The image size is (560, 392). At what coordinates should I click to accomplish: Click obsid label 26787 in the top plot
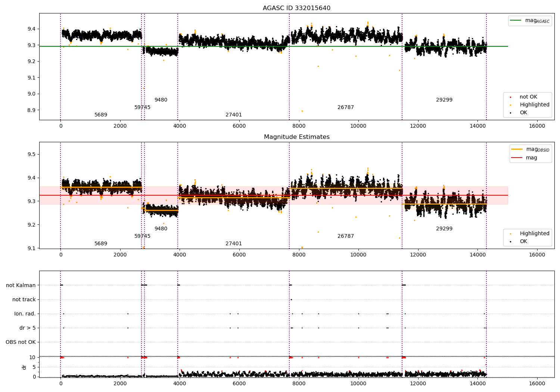click(346, 108)
